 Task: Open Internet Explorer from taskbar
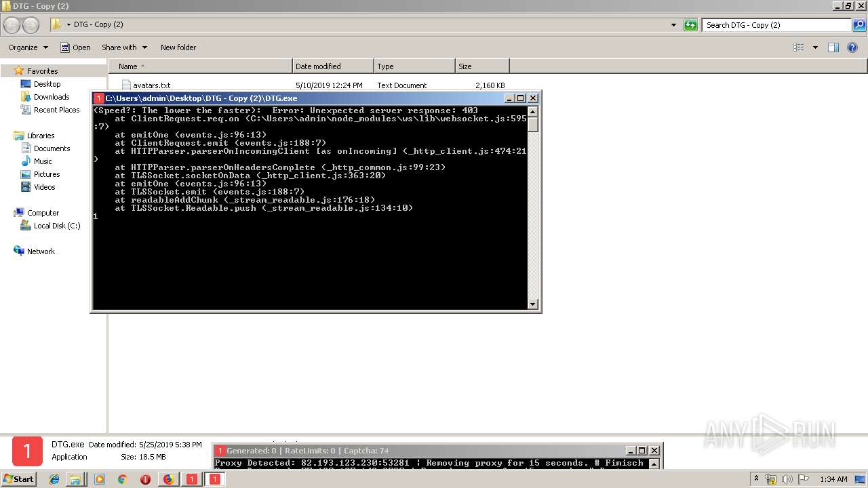click(54, 479)
